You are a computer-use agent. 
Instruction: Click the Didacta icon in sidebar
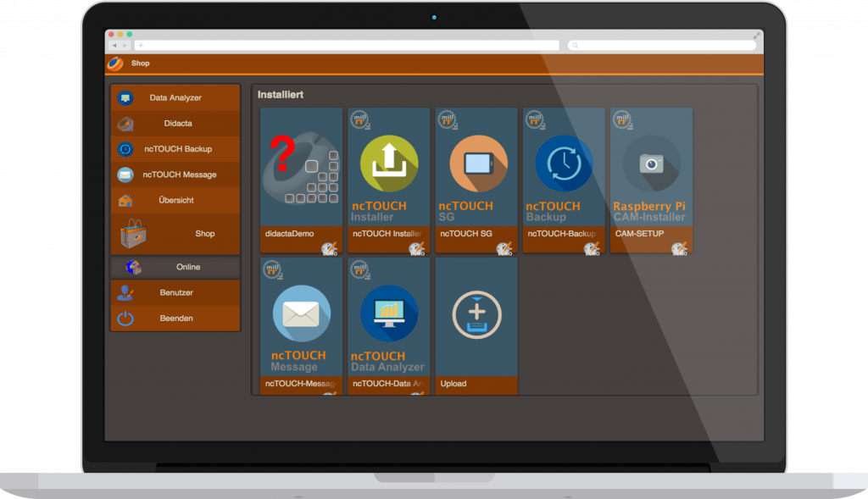pyautogui.click(x=125, y=124)
